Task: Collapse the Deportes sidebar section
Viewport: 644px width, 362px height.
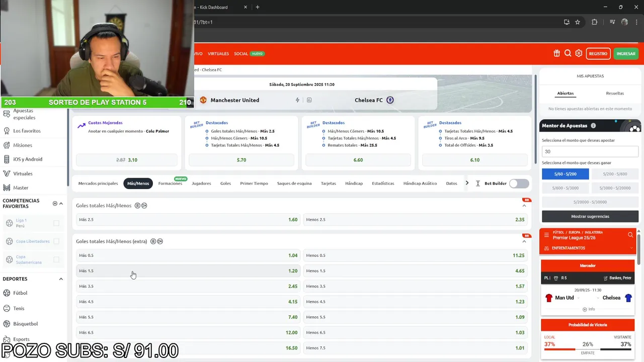Action: pos(61,279)
